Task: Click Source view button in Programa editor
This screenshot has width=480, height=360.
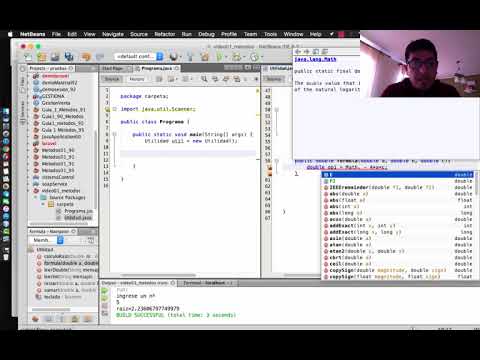Action: pos(112,79)
